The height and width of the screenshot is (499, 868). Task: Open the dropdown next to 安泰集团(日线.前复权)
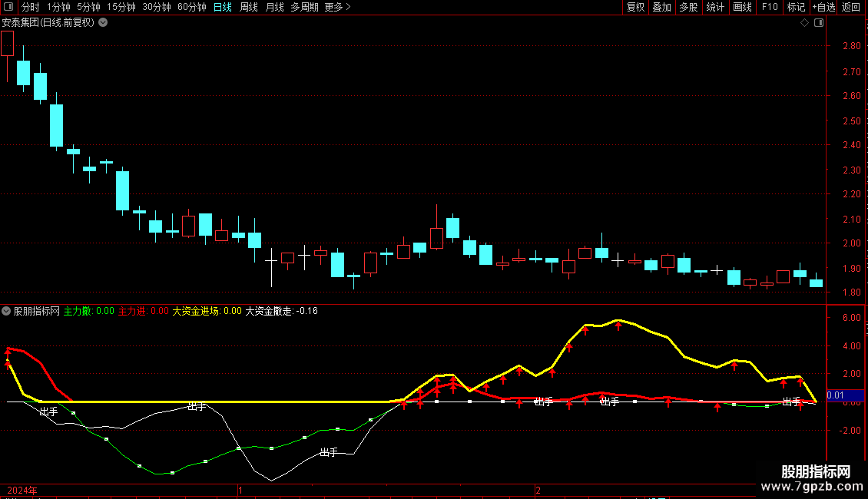[x=103, y=23]
